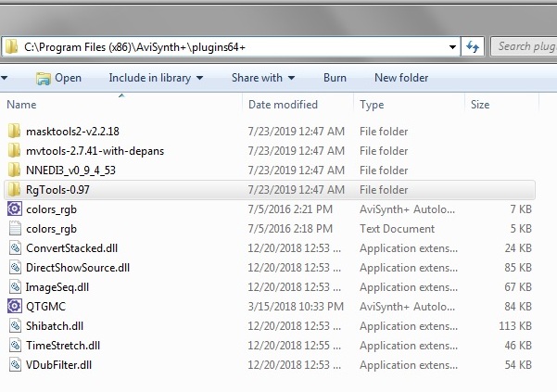Click the Open icon in the toolbar
This screenshot has height=392, width=557.
[44, 78]
